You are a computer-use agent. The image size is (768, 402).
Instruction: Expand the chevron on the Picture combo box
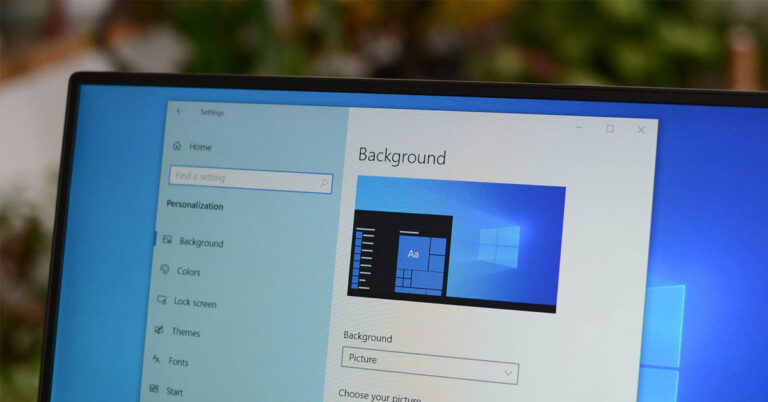508,374
